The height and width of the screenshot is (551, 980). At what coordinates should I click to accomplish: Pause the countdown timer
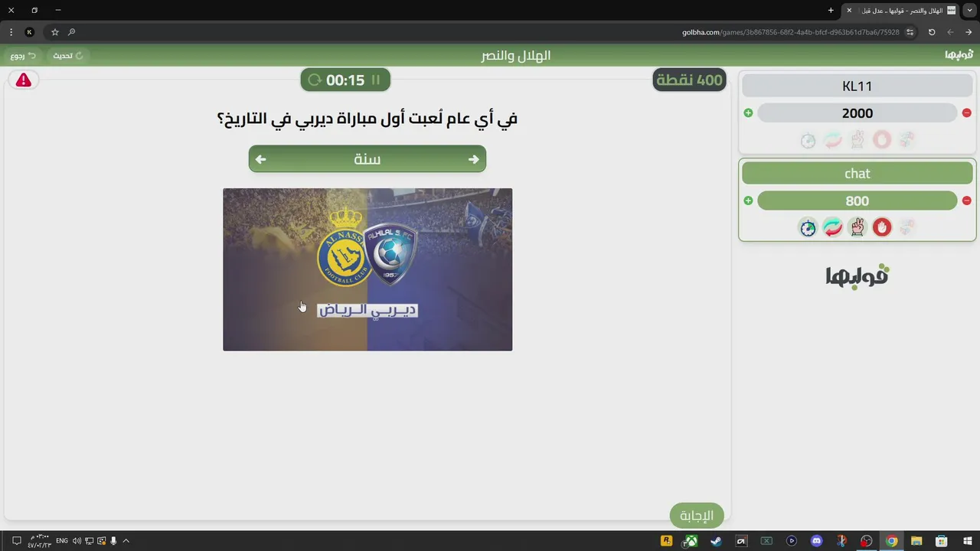[x=376, y=80]
